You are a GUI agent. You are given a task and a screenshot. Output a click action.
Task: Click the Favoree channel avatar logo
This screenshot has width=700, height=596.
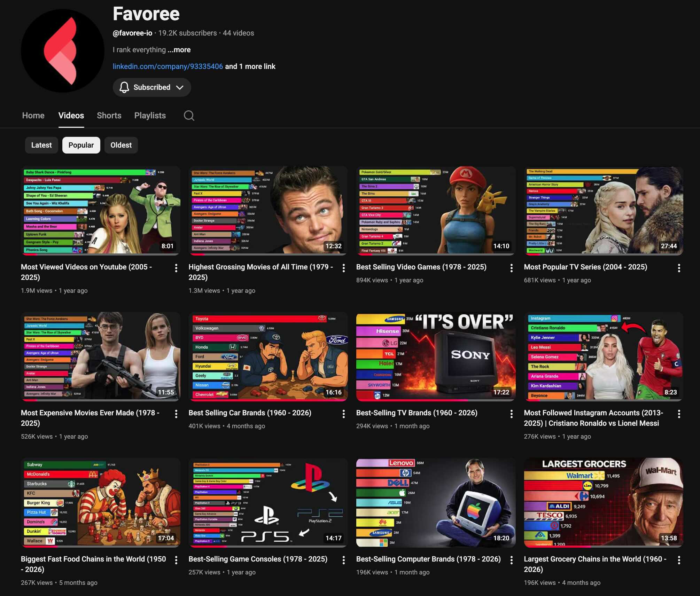[63, 51]
